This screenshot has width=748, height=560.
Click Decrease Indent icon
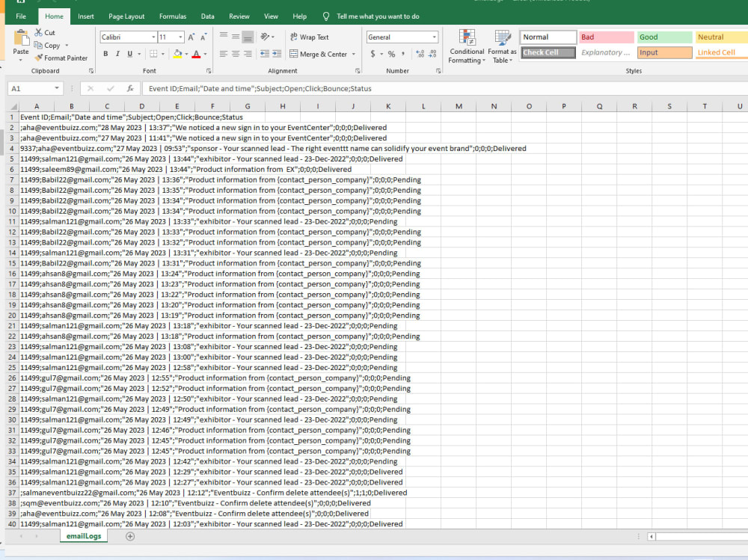[x=265, y=54]
